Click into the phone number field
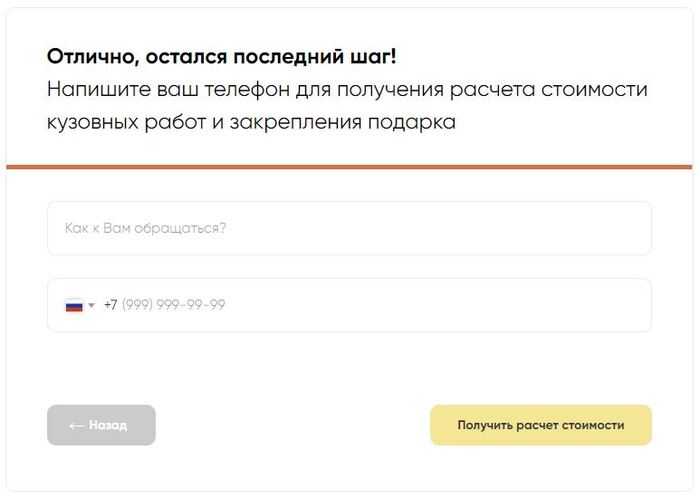Image resolution: width=700 pixels, height=498 pixels. 400,305
